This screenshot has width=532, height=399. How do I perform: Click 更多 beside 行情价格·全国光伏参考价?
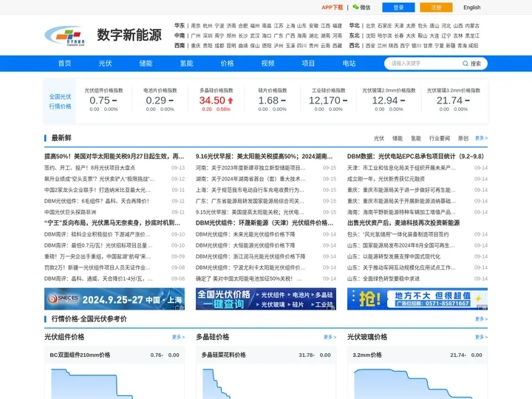tap(481, 319)
